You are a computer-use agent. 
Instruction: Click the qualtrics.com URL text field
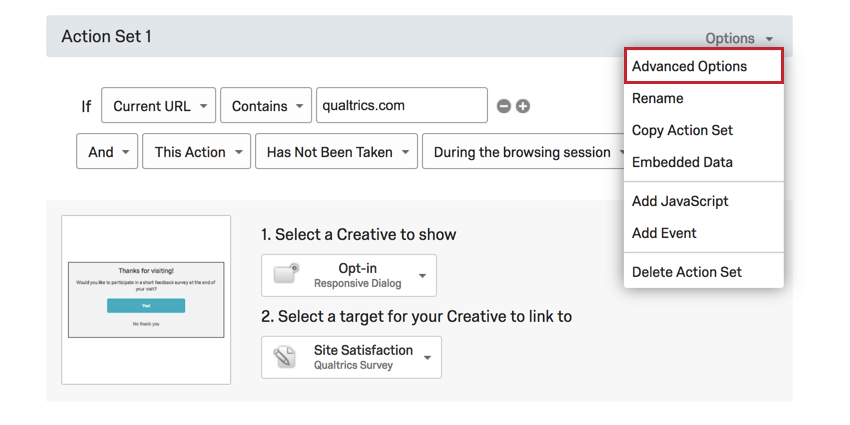401,105
